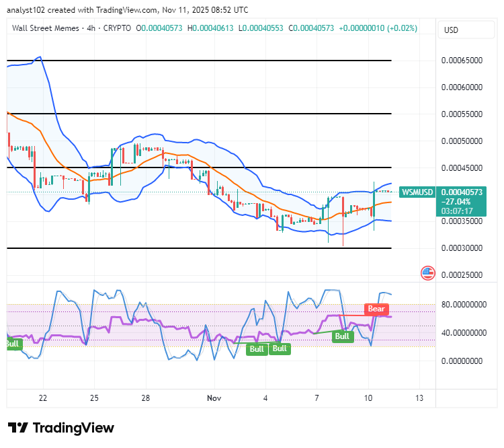Click the 4h timeframe label

point(91,28)
